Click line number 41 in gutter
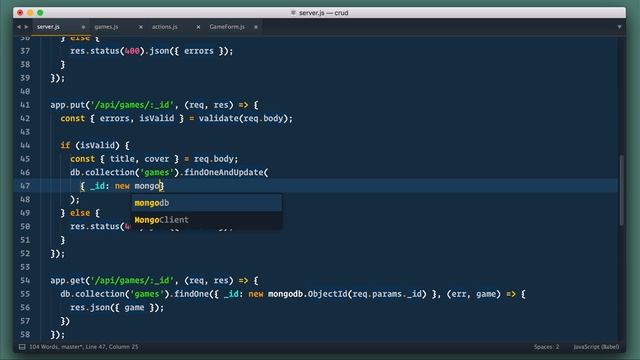Screen dimensions: 640x360 click(25, 105)
